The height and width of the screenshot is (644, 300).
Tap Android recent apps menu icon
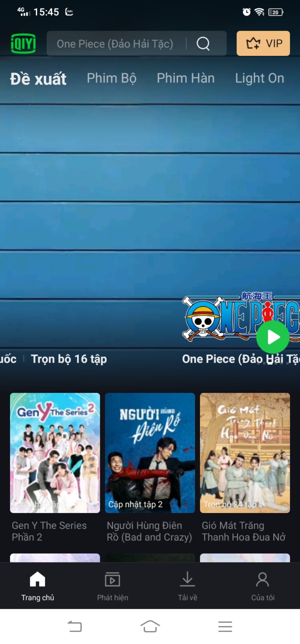pyautogui.click(x=225, y=626)
